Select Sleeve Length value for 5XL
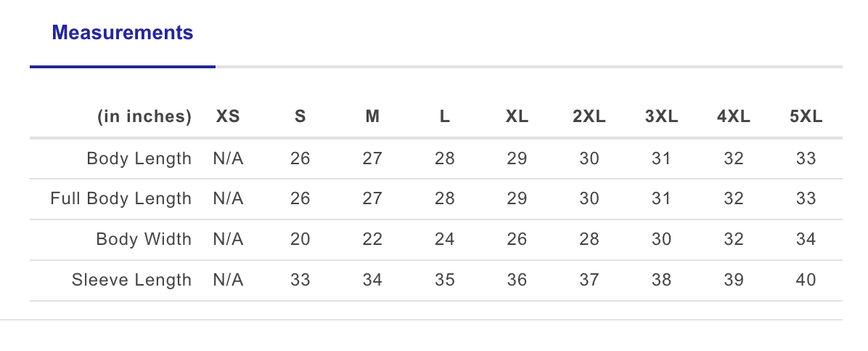This screenshot has width=868, height=351. click(806, 281)
